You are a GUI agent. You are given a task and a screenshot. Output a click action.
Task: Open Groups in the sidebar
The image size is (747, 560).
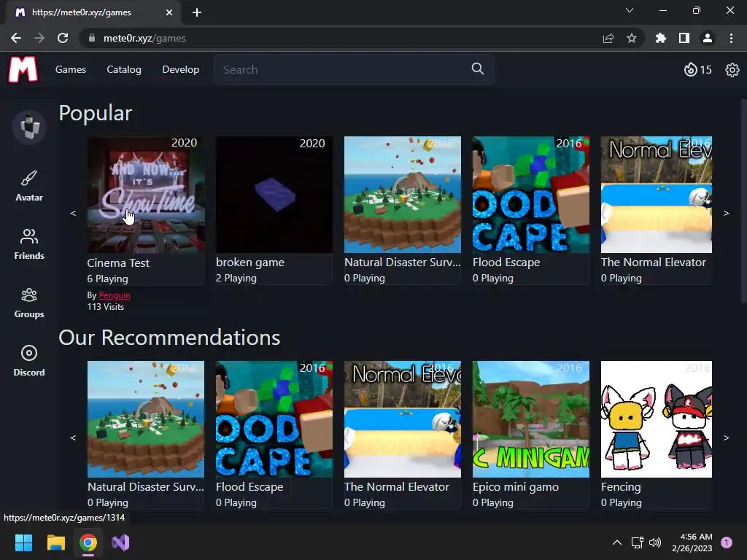29,303
